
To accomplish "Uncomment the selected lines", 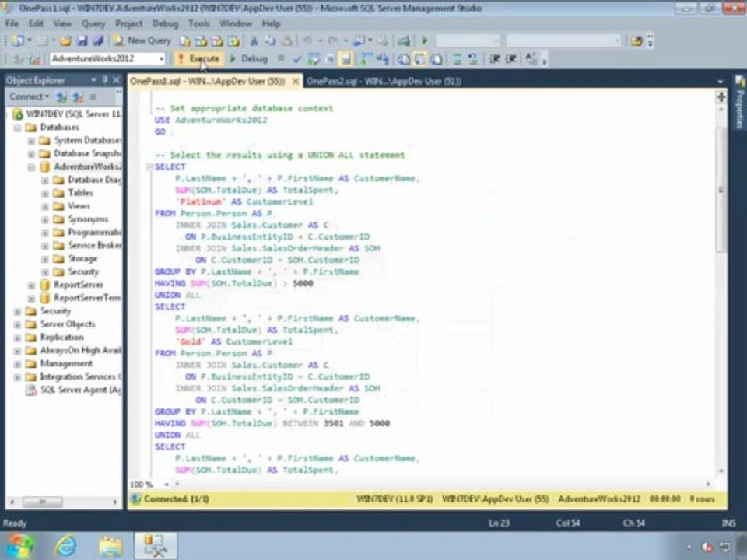I will coord(472,59).
